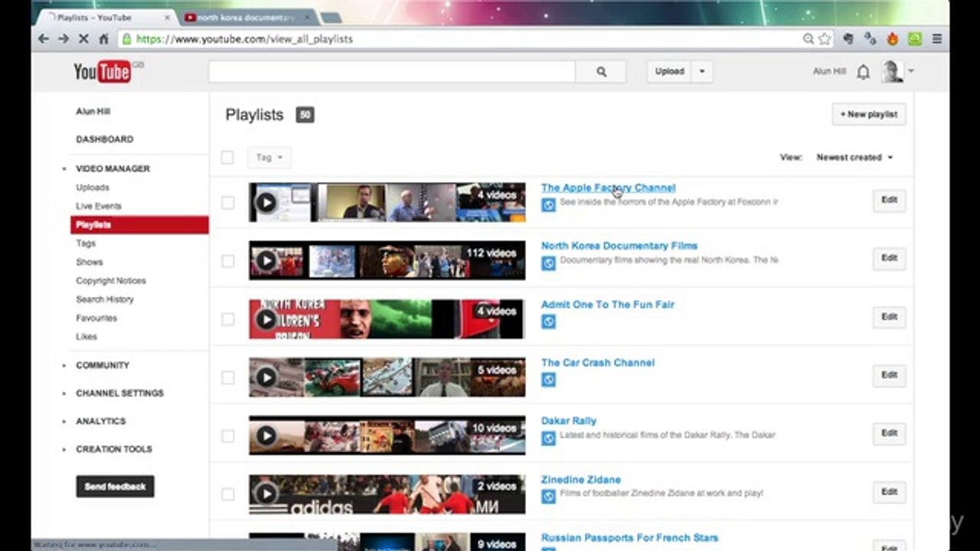The image size is (980, 551).
Task: Expand the Community section
Action: coord(64,366)
